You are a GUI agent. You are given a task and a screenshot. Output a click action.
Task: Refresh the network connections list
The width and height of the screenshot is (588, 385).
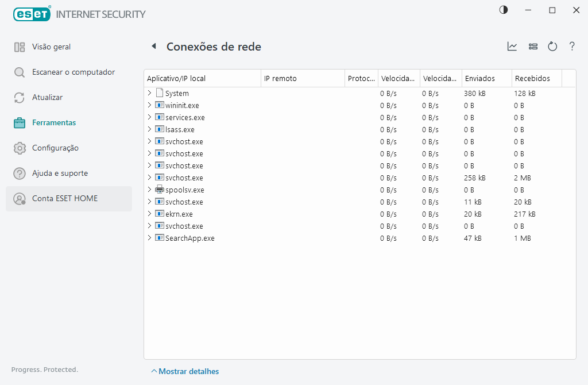pos(552,47)
